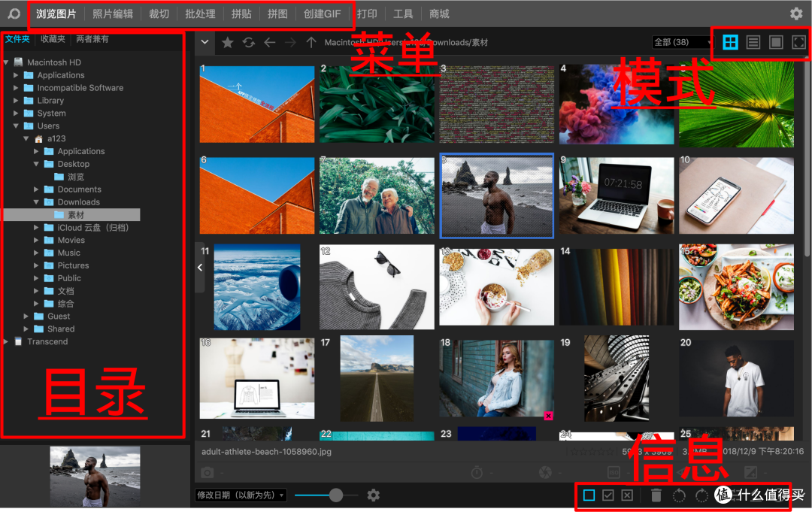Screen dimensions: 812x512
Task: Adjust the thumbnail size slider
Action: pyautogui.click(x=336, y=495)
